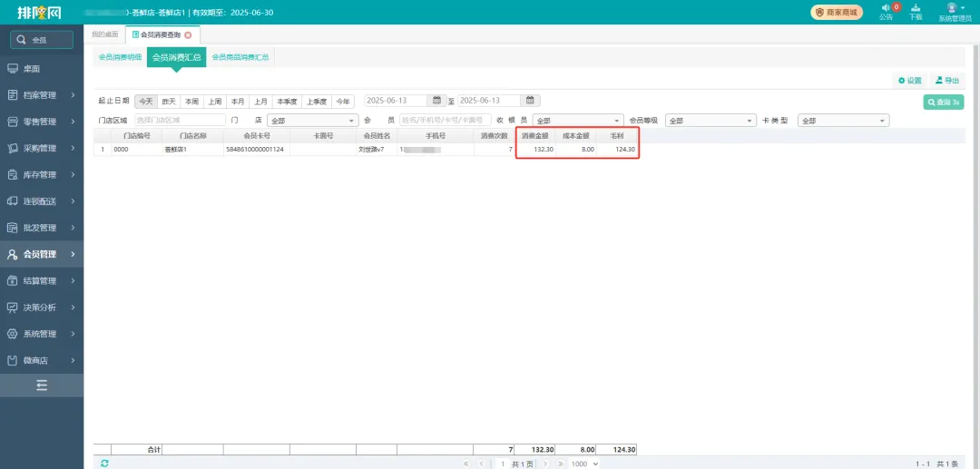The height and width of the screenshot is (469, 980).
Task: Expand the 零售管理 sidebar menu
Action: pos(42,122)
